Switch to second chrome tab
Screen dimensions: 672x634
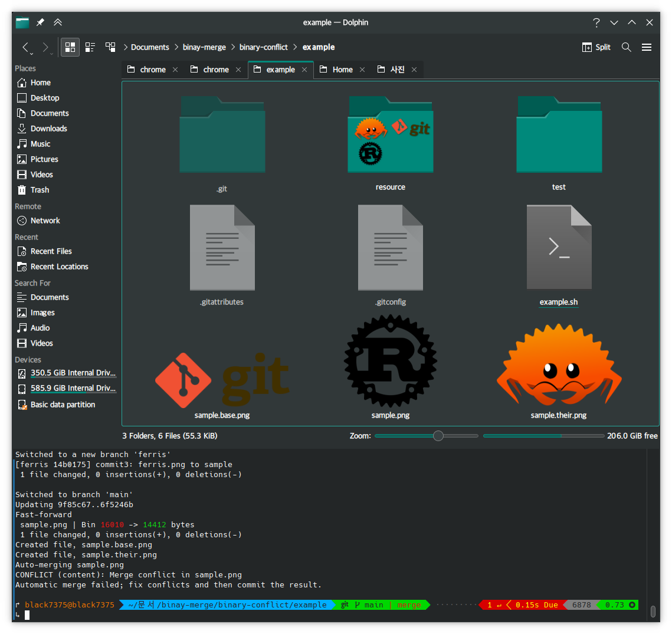pos(215,70)
